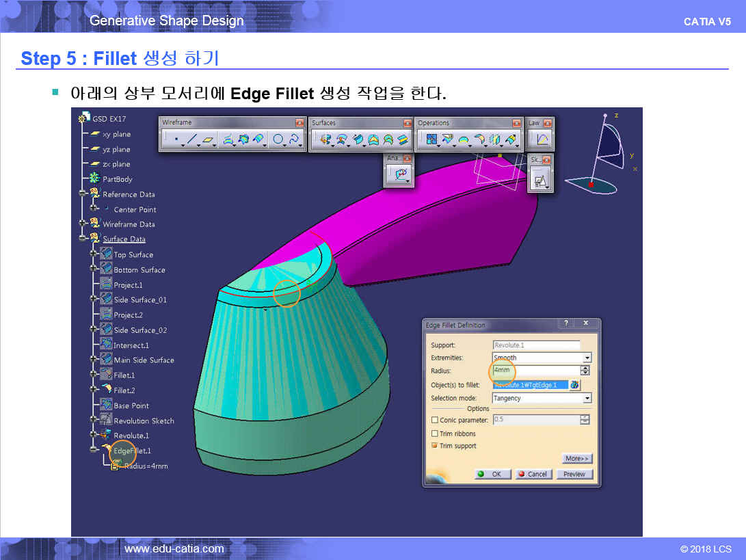Click the Circle tool in Wireframe toolbar
The width and height of the screenshot is (746, 560).
278,139
